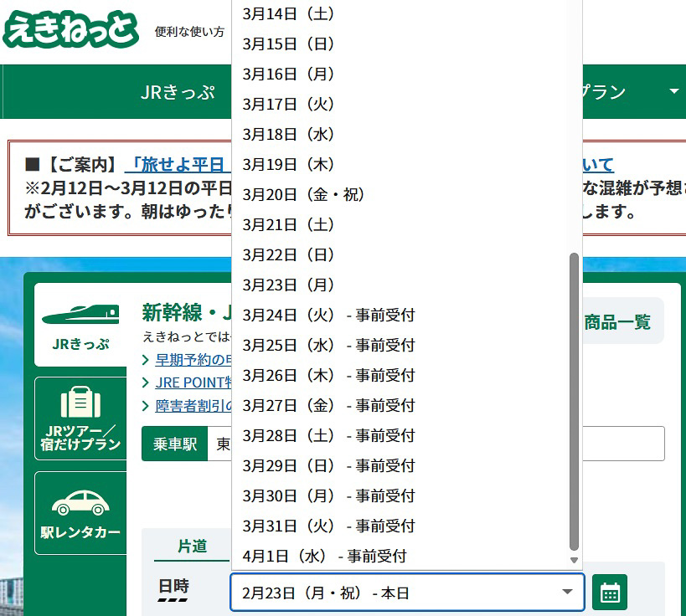686x616 pixels.
Task: Select 3月20日（金・祝）from the date list
Action: pyautogui.click(x=304, y=194)
